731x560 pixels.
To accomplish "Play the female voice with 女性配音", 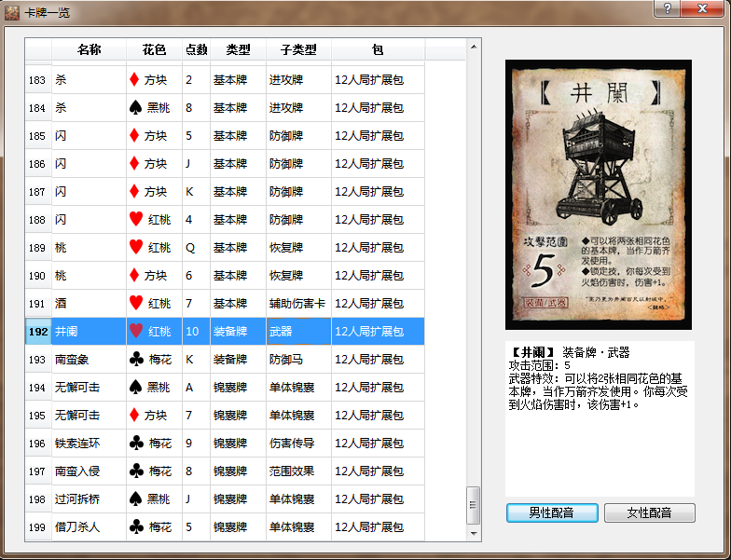I will [x=649, y=512].
